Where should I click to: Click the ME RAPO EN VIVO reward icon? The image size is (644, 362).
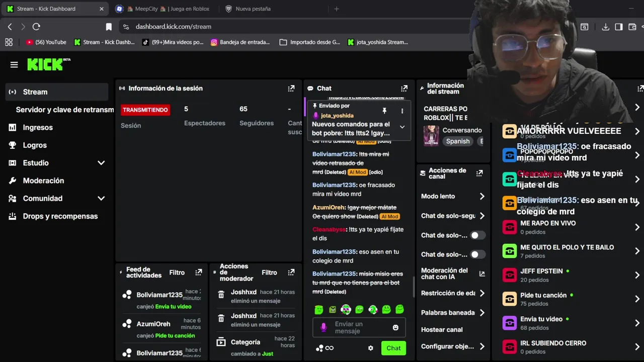coord(510,227)
